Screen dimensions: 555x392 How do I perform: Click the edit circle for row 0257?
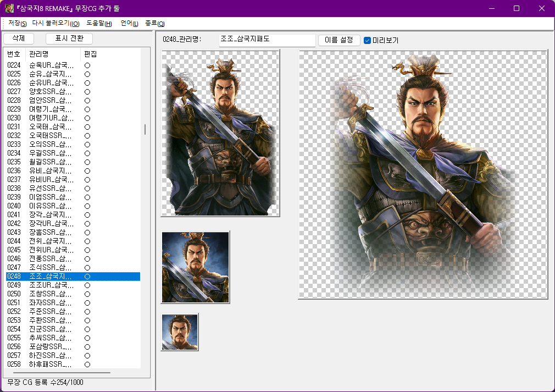click(87, 356)
